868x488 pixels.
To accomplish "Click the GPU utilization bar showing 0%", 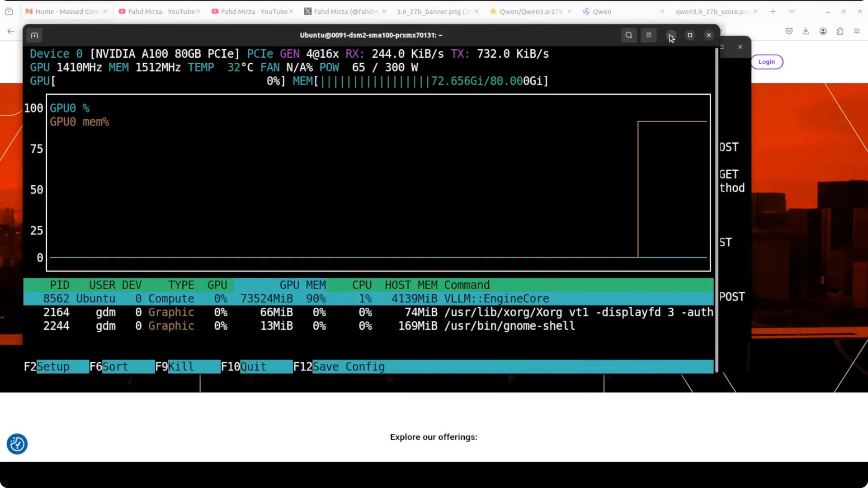I will point(158,81).
